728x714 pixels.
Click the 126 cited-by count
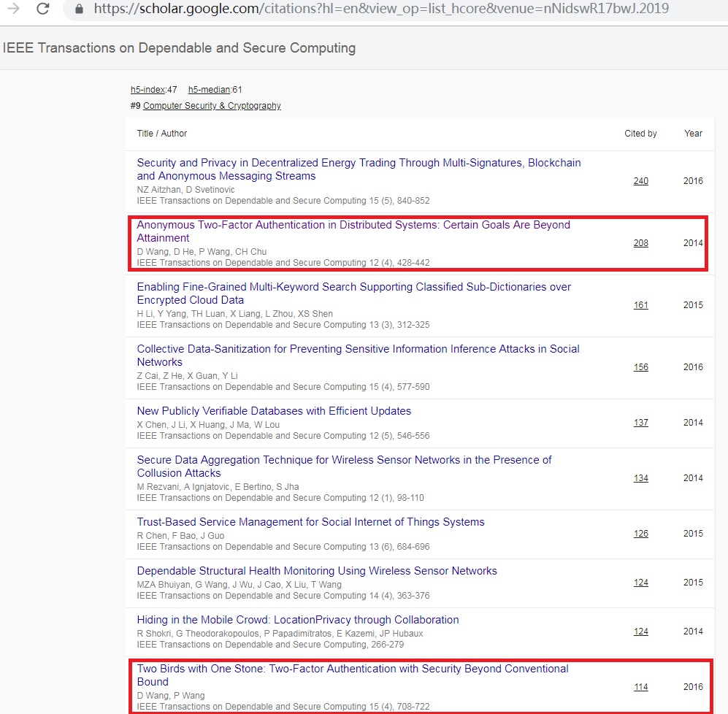[640, 534]
